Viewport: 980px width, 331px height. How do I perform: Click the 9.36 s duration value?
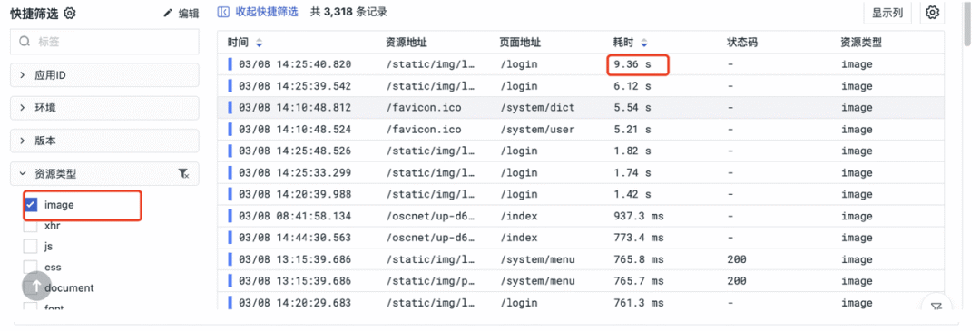coord(632,64)
